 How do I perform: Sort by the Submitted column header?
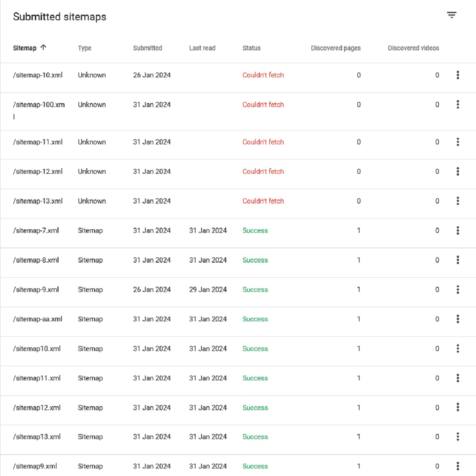148,48
